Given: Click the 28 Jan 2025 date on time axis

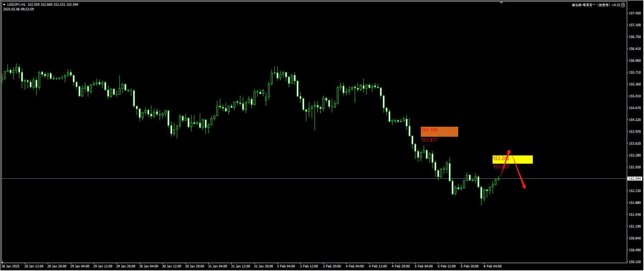Looking at the screenshot, I should click(x=11, y=266).
